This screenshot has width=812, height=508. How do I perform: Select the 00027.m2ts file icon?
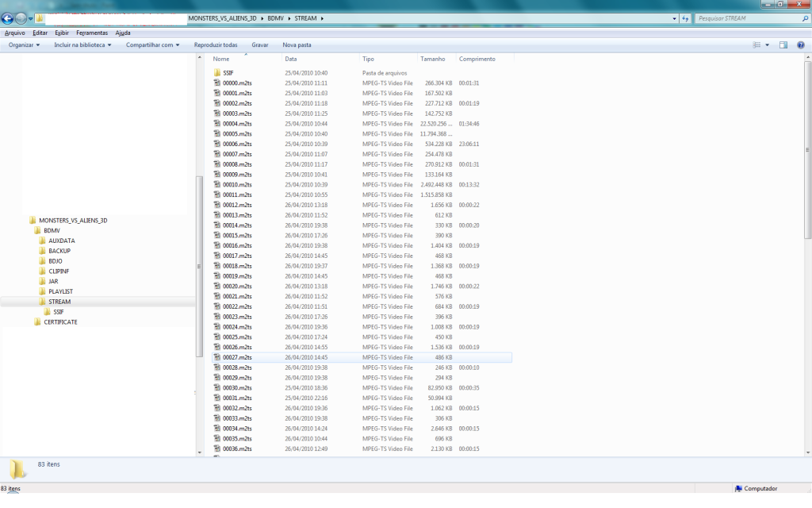click(x=217, y=357)
